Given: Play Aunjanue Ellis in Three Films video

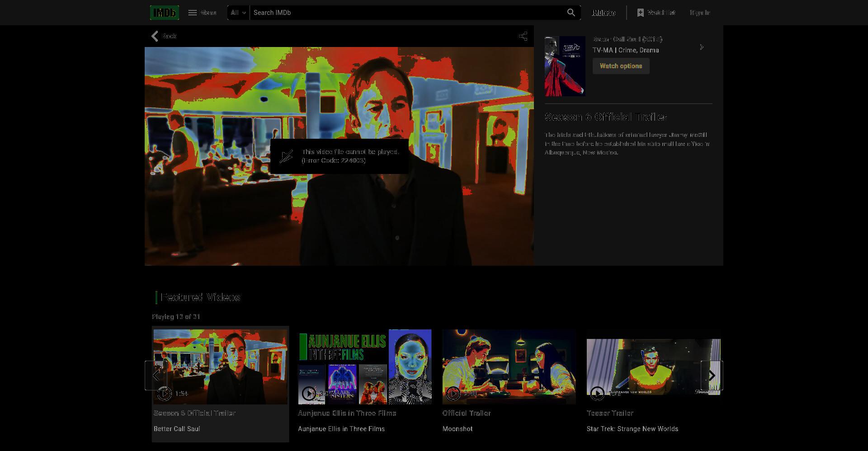Looking at the screenshot, I should coord(365,366).
